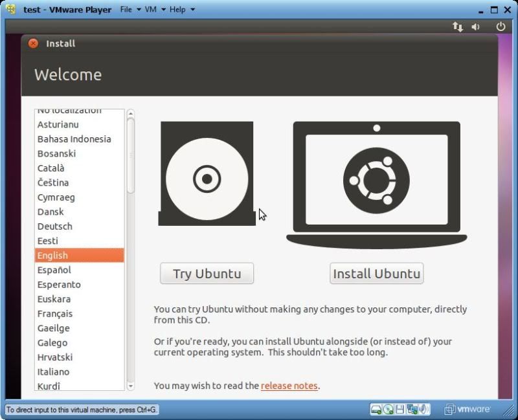Viewport: 518px width, 420px height.
Task: Select Français language
Action: coord(79,313)
